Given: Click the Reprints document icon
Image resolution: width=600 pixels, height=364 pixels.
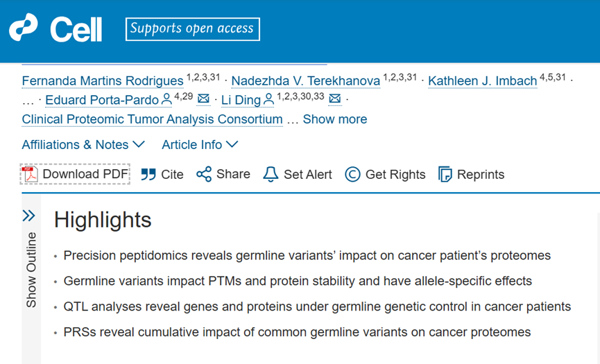Looking at the screenshot, I should point(445,175).
